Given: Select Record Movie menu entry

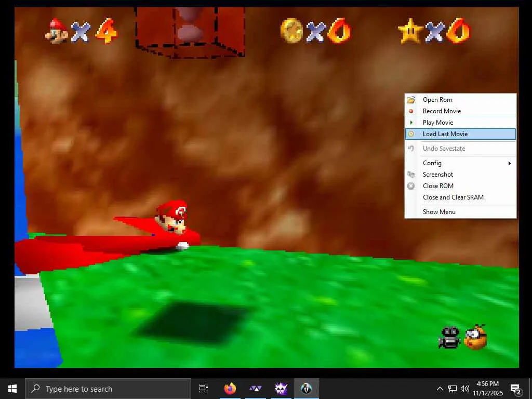Looking at the screenshot, I should 460,111.
